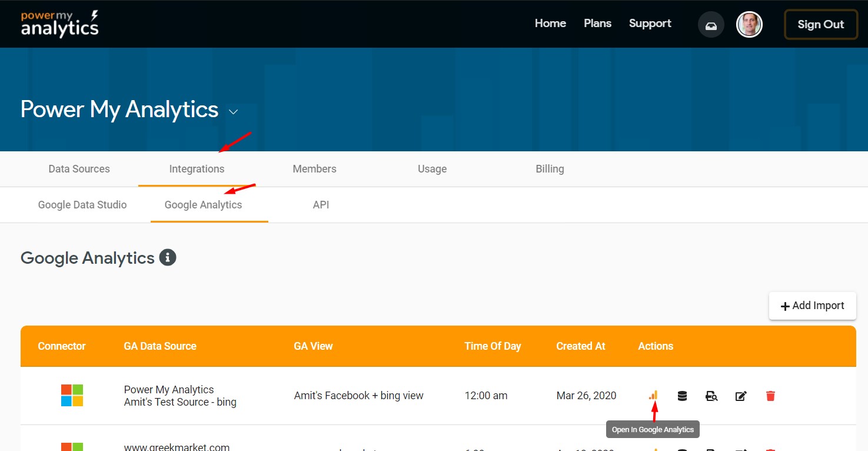The width and height of the screenshot is (868, 451).
Task: Click the GA View column header
Action: pos(313,346)
